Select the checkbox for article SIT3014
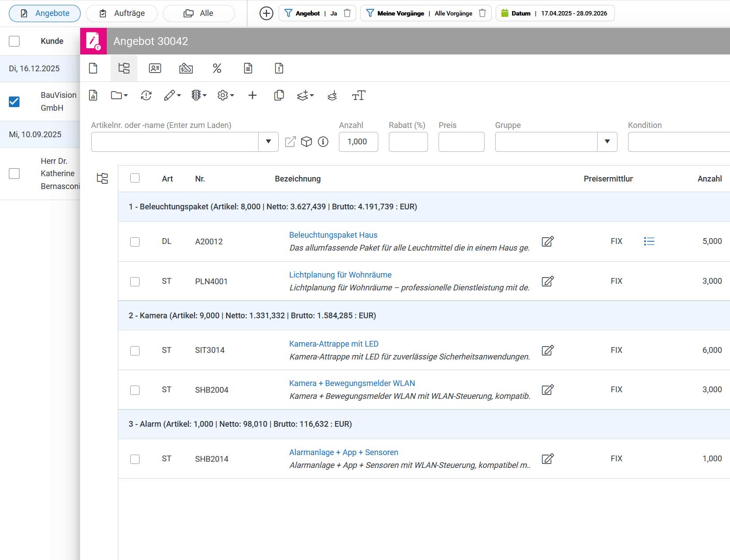730x560 pixels. click(x=135, y=351)
